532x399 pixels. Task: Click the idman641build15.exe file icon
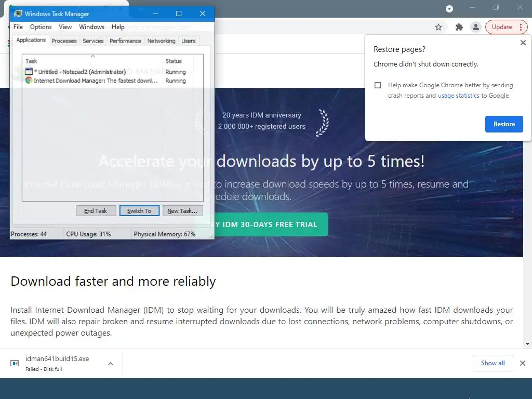click(15, 363)
